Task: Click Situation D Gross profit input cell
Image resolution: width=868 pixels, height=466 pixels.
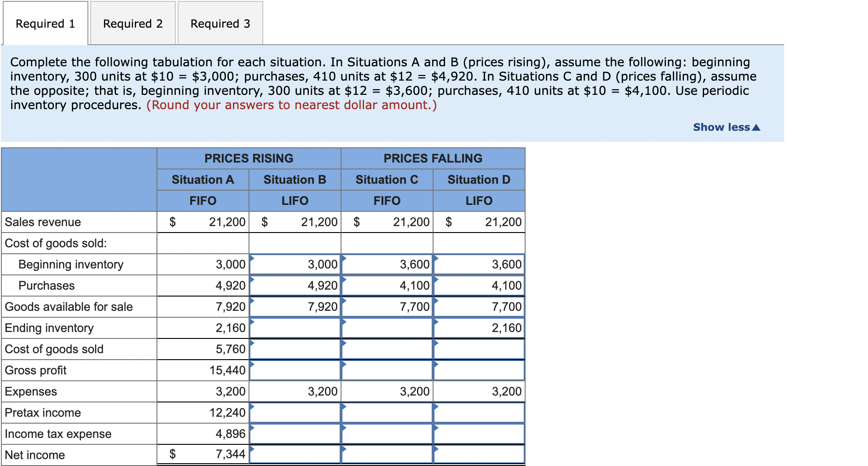Action: point(479,370)
